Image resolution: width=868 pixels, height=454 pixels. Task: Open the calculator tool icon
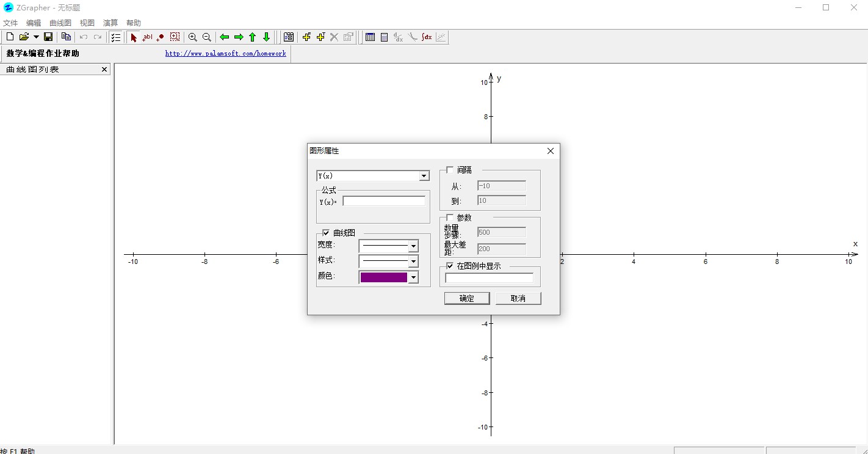[x=384, y=37]
